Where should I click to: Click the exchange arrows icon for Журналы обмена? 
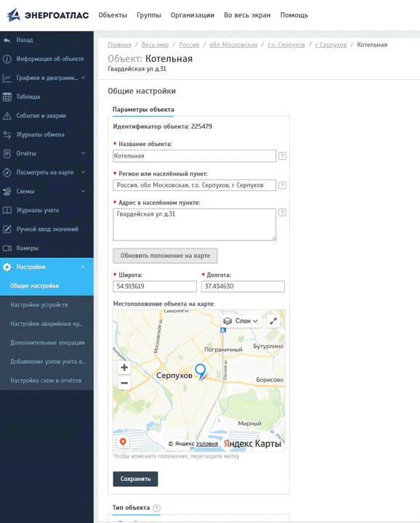7,135
